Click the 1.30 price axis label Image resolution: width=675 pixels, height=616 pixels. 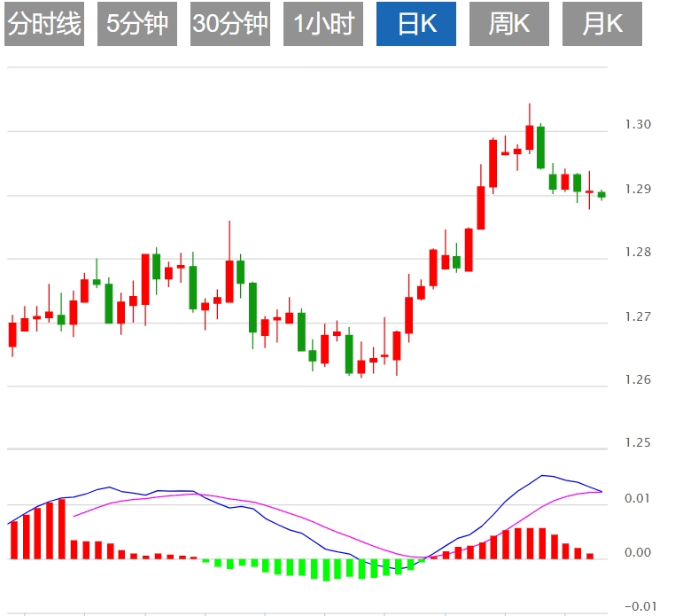pyautogui.click(x=638, y=124)
